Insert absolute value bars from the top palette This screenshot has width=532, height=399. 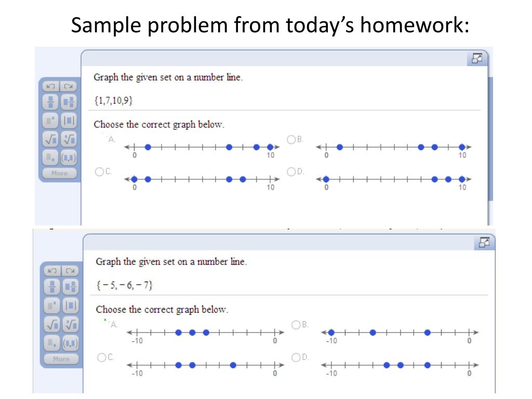pos(69,121)
